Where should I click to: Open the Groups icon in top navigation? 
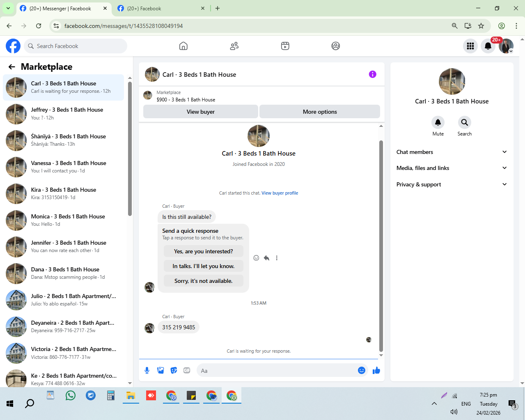(336, 46)
